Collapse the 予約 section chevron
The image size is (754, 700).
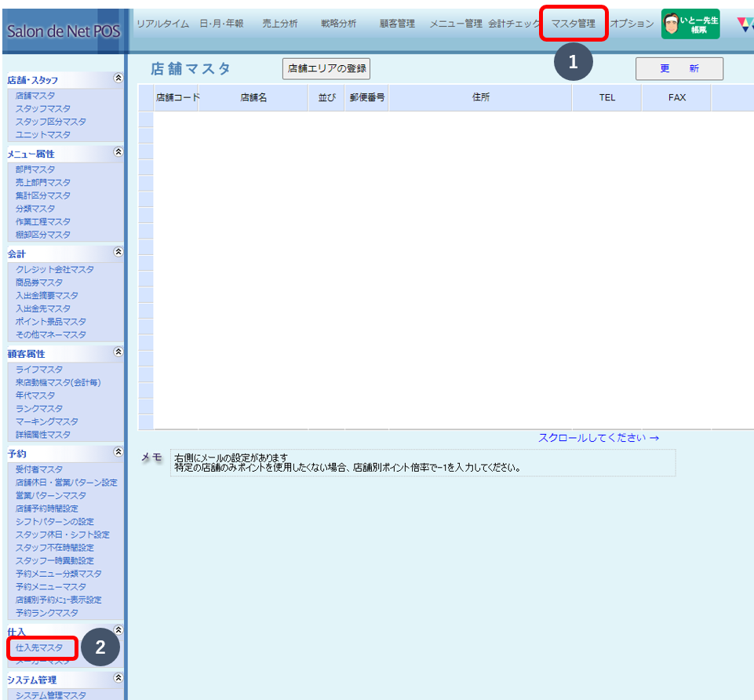click(118, 452)
